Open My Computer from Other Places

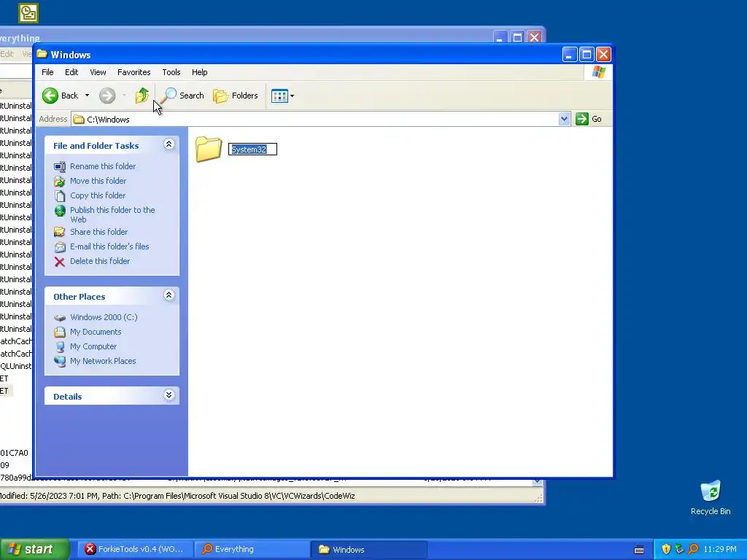(93, 346)
